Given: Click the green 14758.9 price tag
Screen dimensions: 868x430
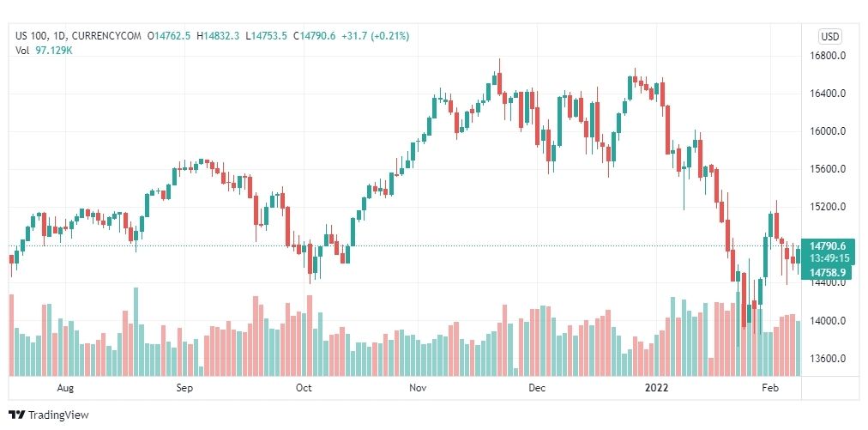Looking at the screenshot, I should pos(828,272).
